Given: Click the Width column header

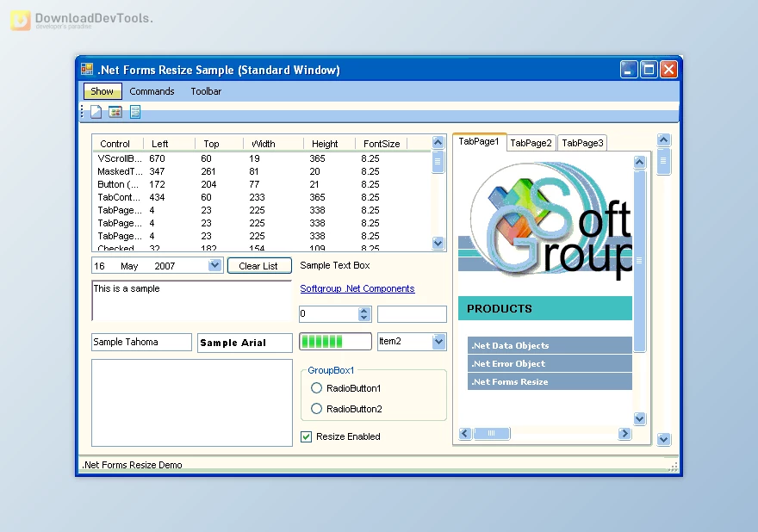Looking at the screenshot, I should (273, 144).
